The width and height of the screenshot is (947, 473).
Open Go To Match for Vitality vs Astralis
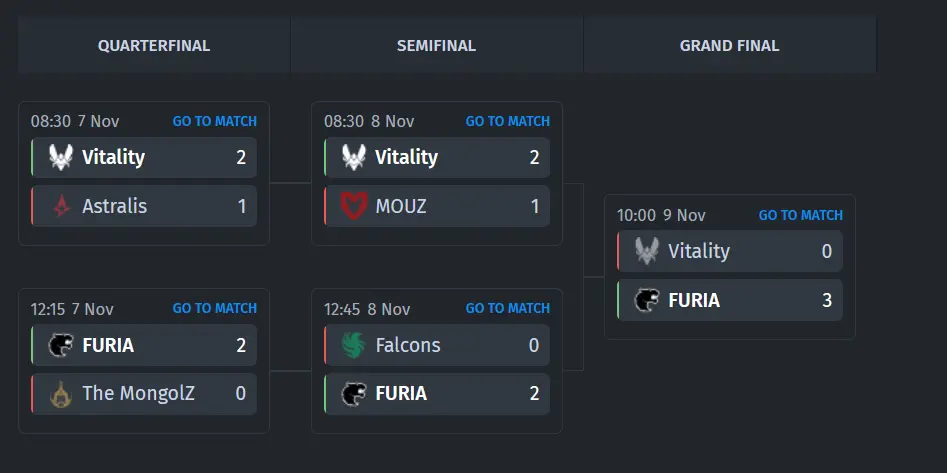coord(214,121)
